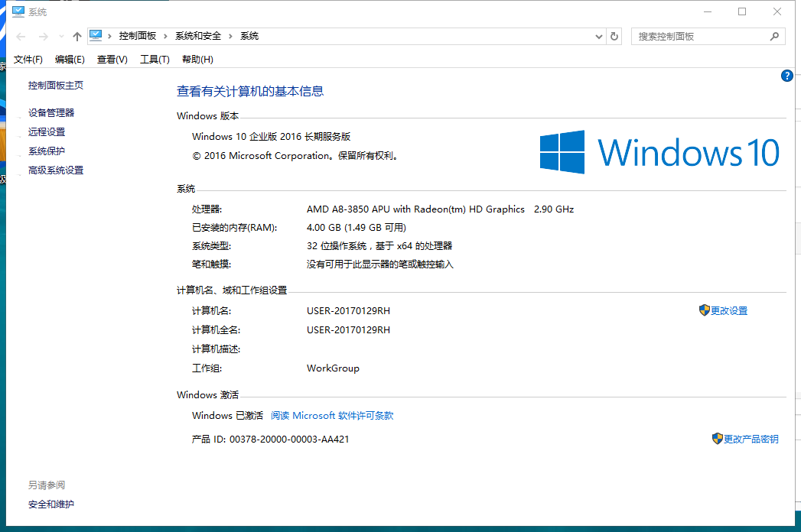
Task: Maximize the 系统 window
Action: 742,11
